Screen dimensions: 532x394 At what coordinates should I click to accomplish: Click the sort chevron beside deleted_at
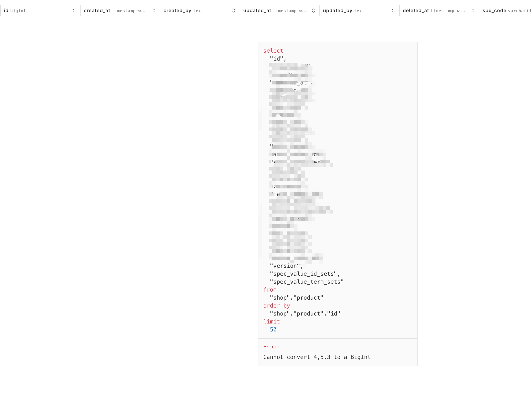[473, 11]
